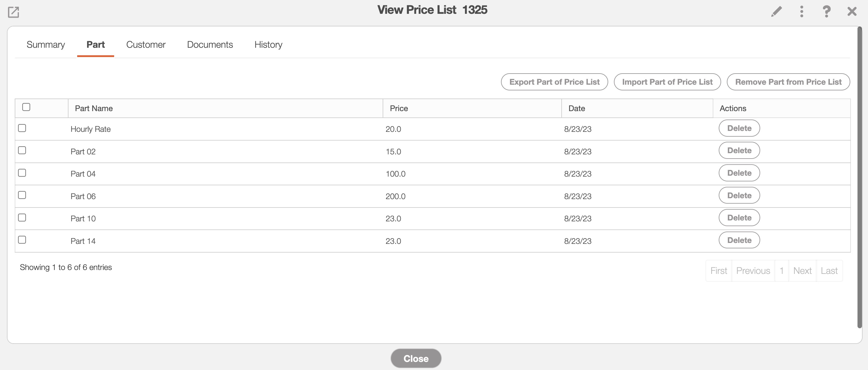Toggle the select-all checkbox in header

coord(26,107)
